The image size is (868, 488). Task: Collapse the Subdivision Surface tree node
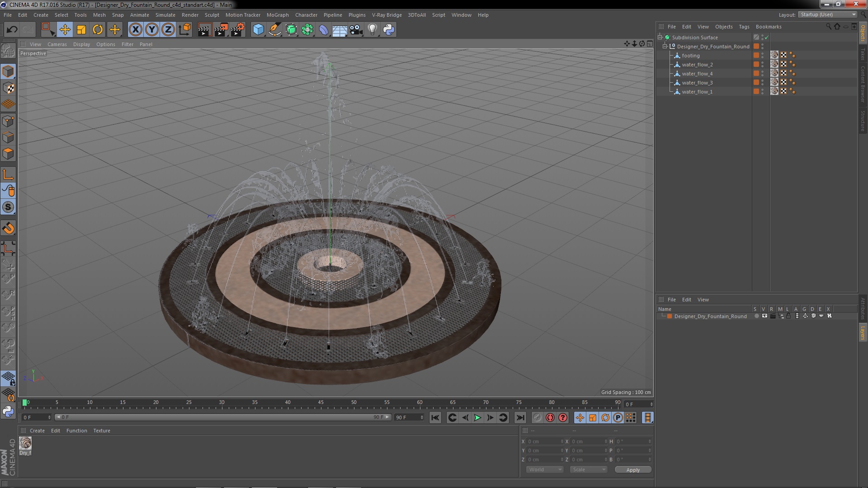point(660,37)
